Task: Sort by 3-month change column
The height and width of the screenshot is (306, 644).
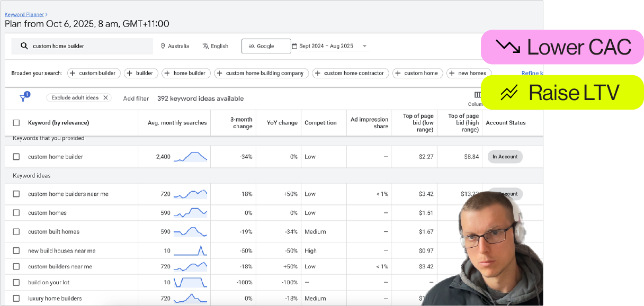Action: point(241,123)
